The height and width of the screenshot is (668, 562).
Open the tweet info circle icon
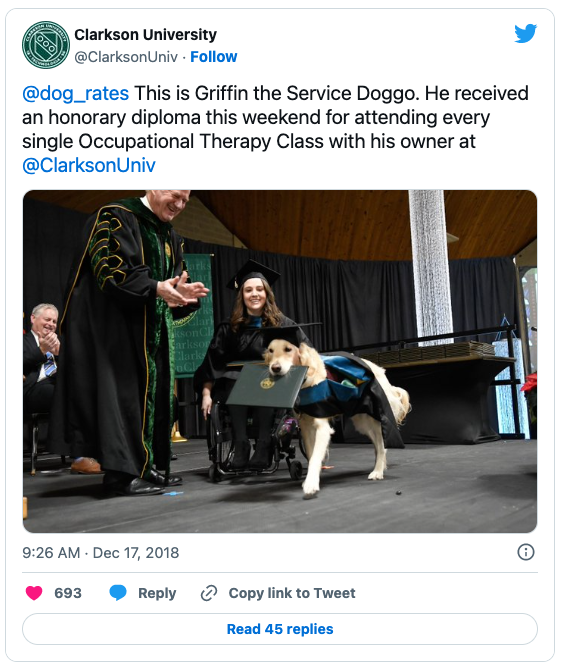(525, 552)
